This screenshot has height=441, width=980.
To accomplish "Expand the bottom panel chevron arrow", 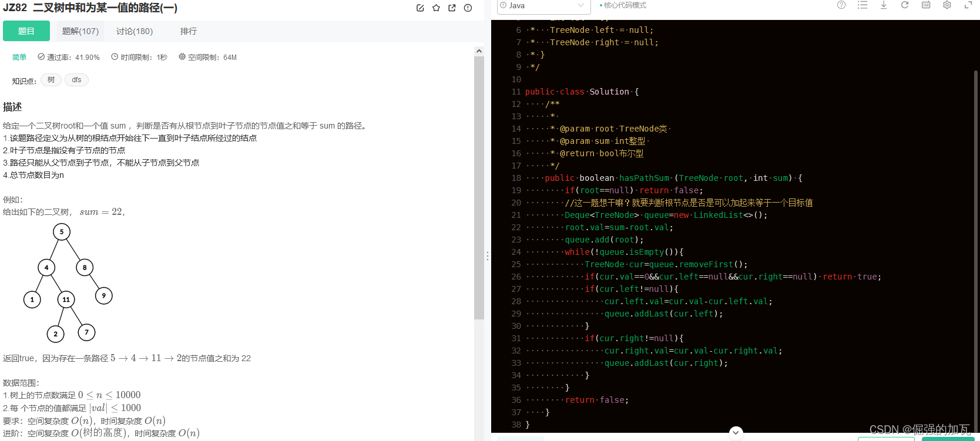I will pyautogui.click(x=736, y=433).
